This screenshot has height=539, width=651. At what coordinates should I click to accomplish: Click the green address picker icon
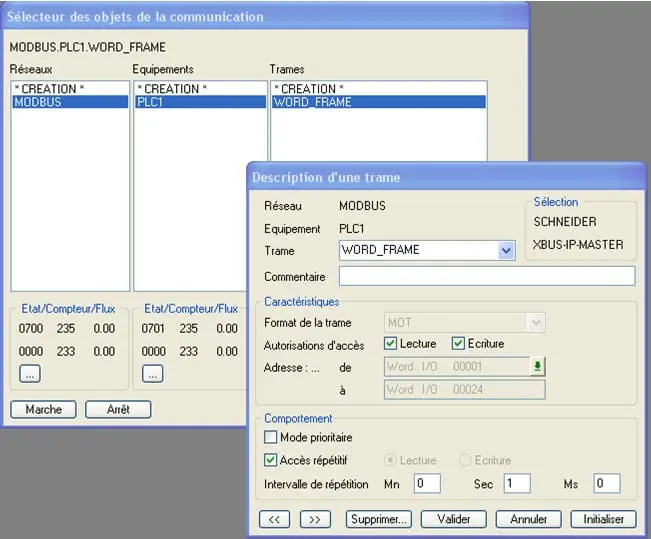pyautogui.click(x=537, y=367)
